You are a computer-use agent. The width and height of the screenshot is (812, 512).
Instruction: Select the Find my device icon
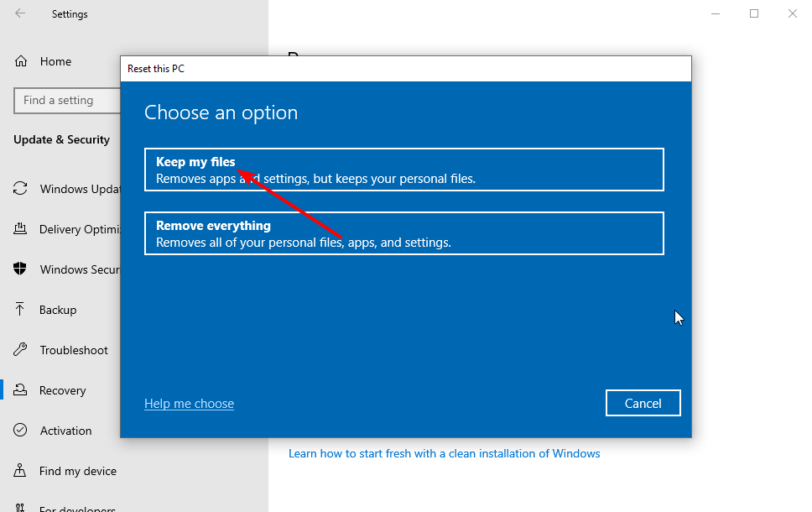(19, 470)
